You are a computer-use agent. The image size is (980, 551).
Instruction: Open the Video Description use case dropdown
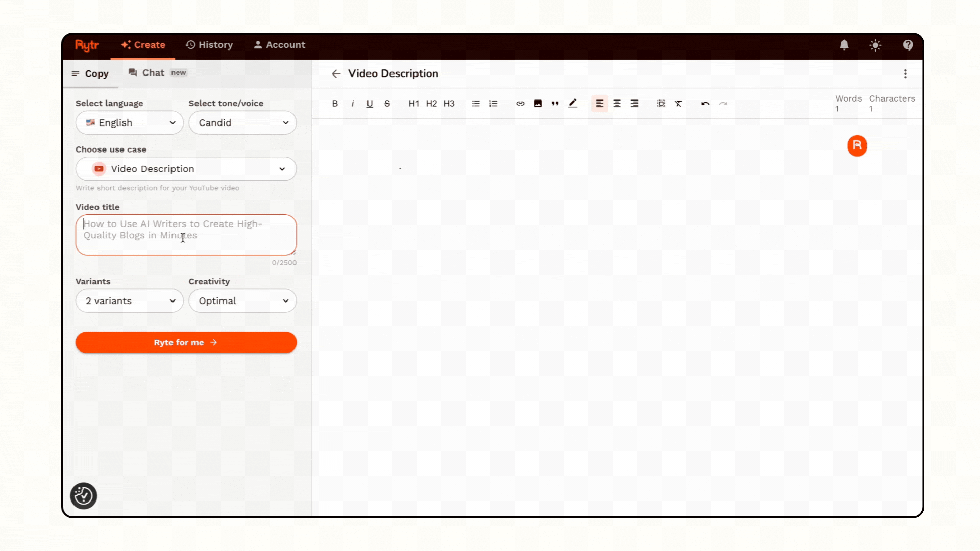coord(186,169)
